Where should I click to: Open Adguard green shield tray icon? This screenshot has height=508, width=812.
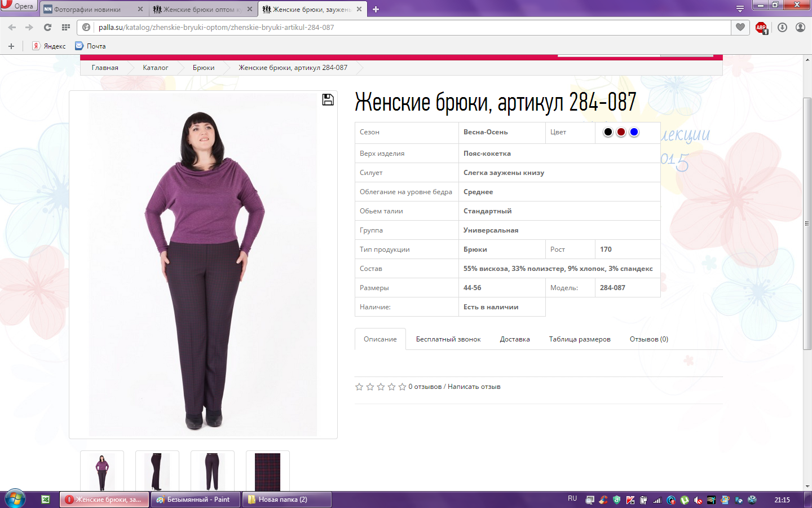[617, 500]
